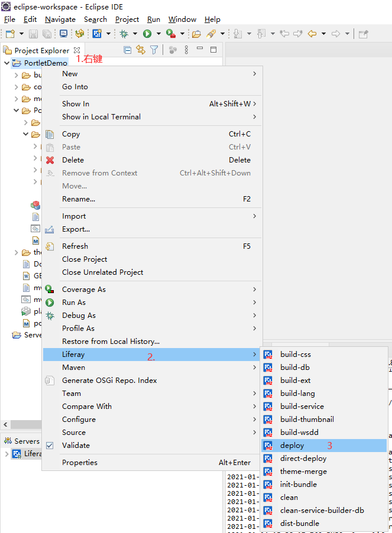Click the Open Type folder toolbar icon

196,34
